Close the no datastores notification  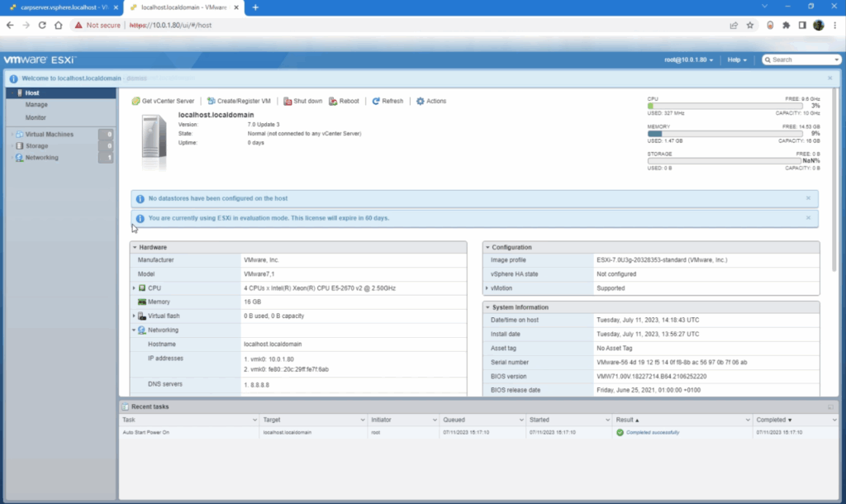pos(808,198)
